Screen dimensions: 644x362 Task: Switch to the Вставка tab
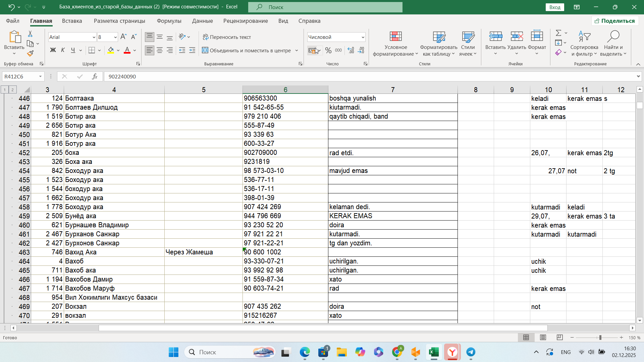point(72,21)
